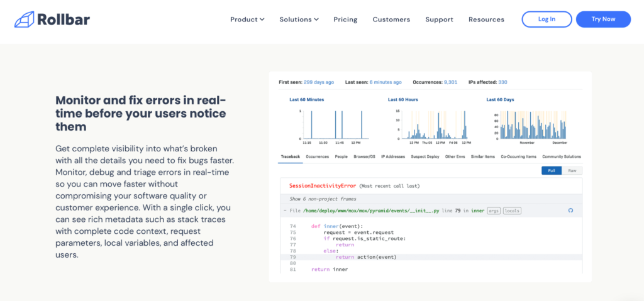Click the Try Now button
This screenshot has width=644, height=301.
(x=603, y=19)
